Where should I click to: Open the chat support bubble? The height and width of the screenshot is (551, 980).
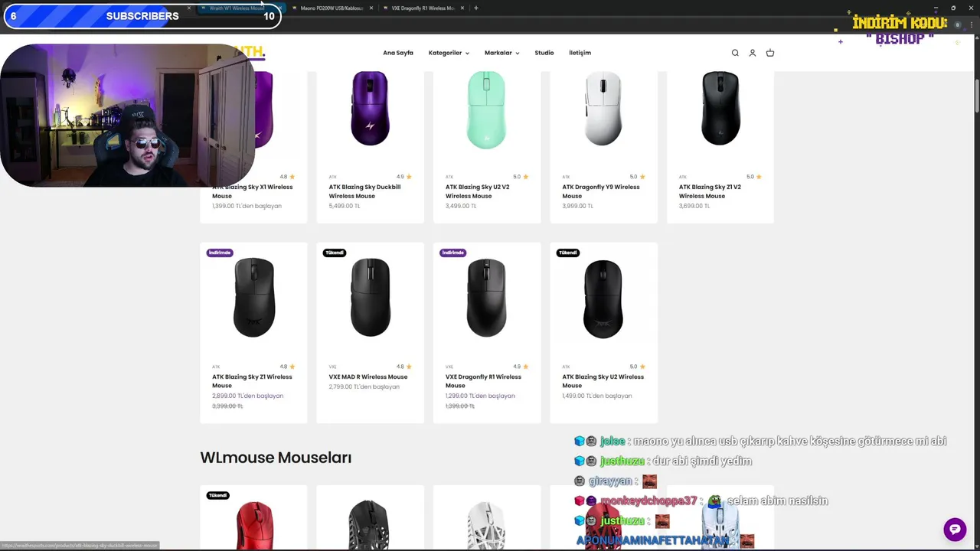coord(955,529)
